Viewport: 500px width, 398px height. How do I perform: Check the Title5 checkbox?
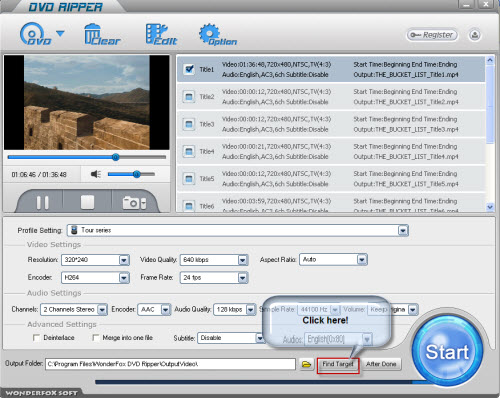[x=189, y=179]
